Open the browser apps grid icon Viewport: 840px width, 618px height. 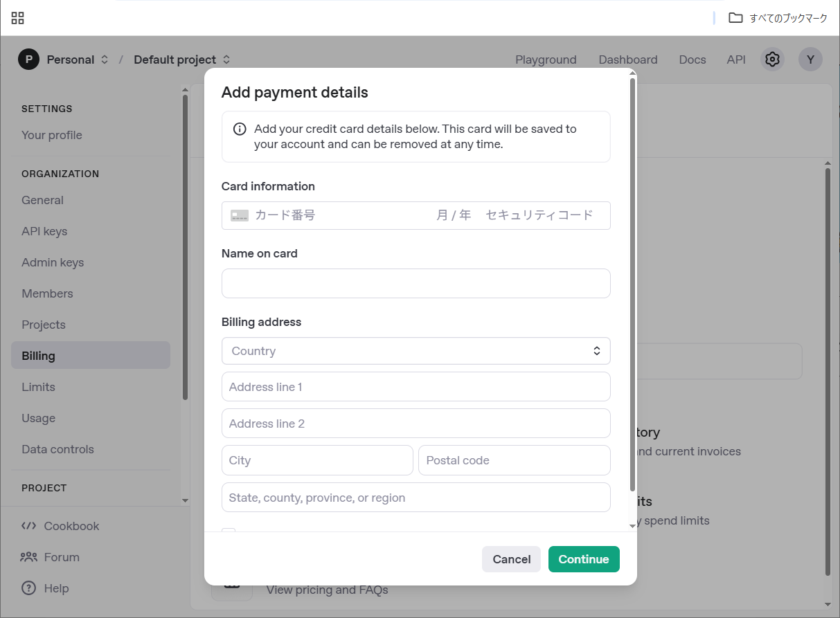point(18,18)
